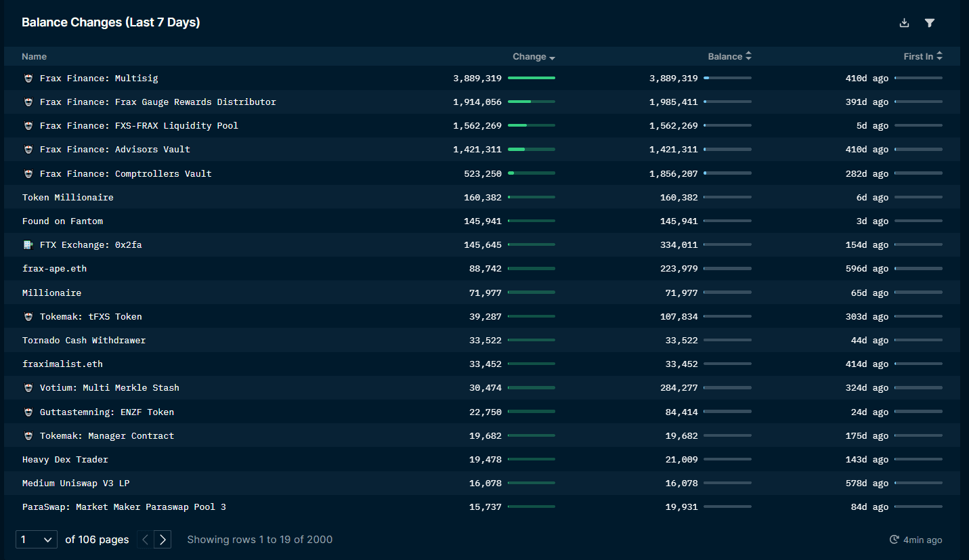Click the Name column header

[x=34, y=57]
